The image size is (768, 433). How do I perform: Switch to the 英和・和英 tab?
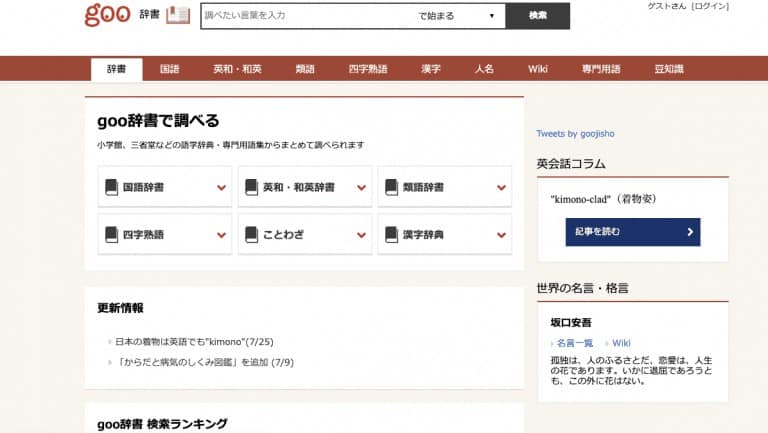click(237, 69)
